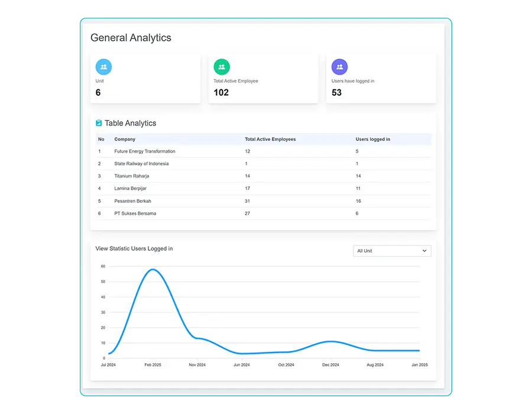532x414 pixels.
Task: Click users logged in value 16 for Pesantren Berkah
Action: coord(358,201)
